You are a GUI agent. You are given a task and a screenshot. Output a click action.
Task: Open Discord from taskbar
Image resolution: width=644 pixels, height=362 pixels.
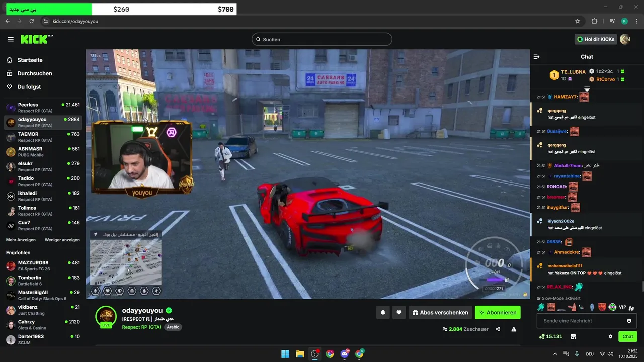[x=345, y=354]
